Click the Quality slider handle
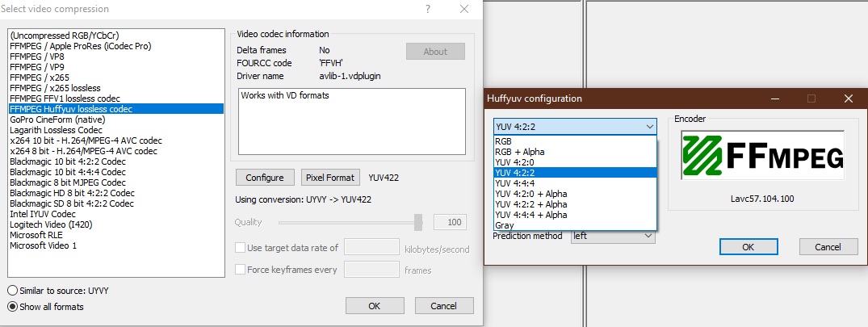Screen dimensions: 868x327 pyautogui.click(x=418, y=222)
